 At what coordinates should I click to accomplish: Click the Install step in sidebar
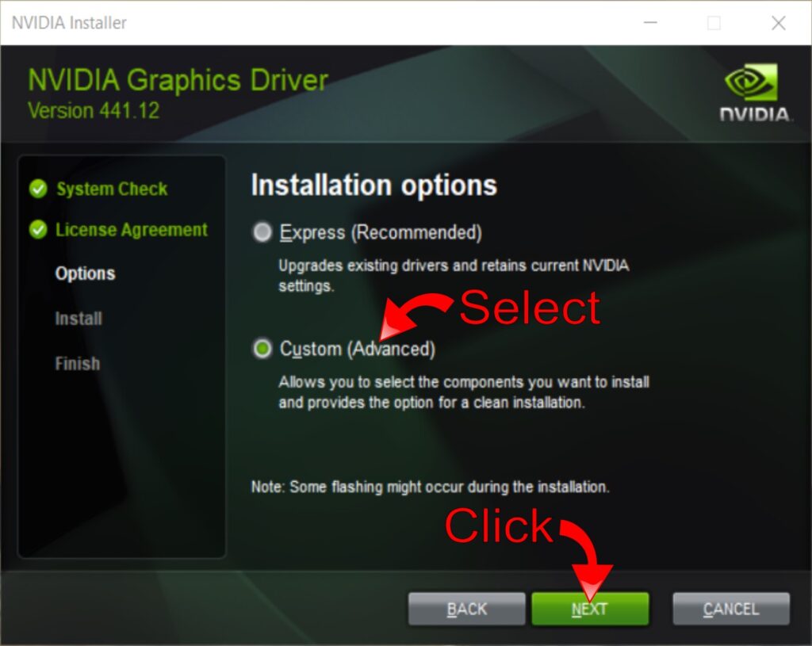[79, 319]
